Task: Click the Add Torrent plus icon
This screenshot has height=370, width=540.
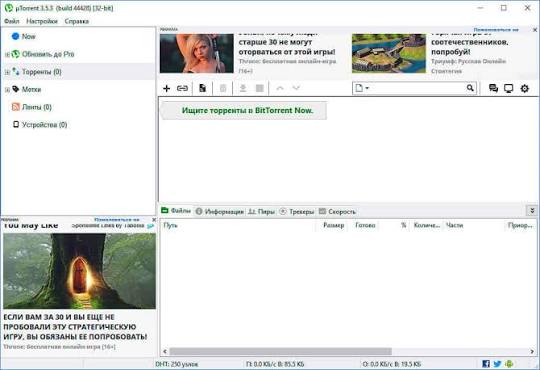Action: click(166, 89)
